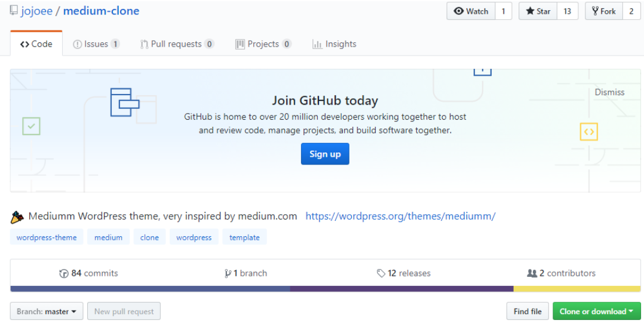This screenshot has height=329, width=644.
Task: Switch to the Issues tab
Action: pos(96,44)
